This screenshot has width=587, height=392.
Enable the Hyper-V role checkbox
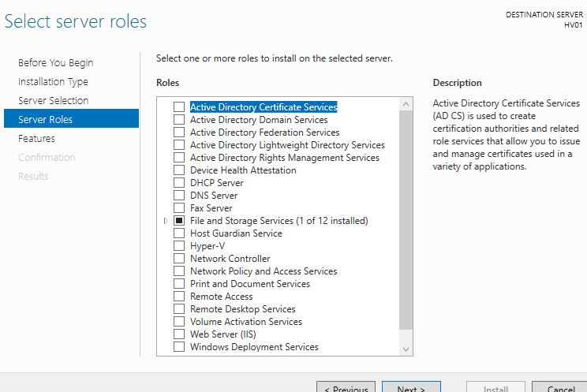click(179, 246)
